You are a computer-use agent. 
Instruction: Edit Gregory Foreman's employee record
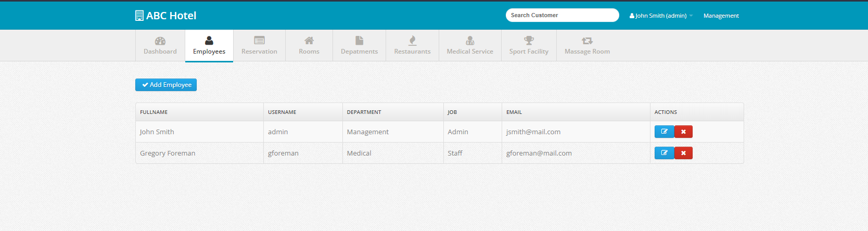click(664, 153)
